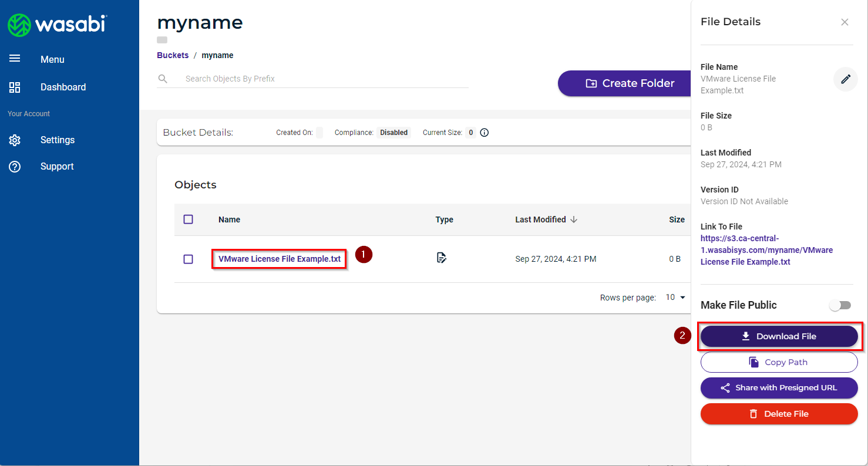Click the Wasabi logo
Viewport: 868px width, 466px height.
point(57,25)
